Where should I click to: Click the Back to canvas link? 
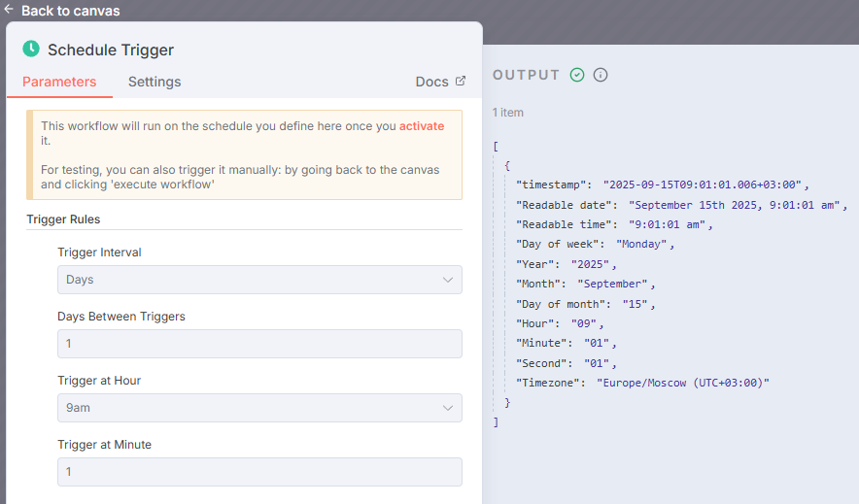[x=70, y=11]
